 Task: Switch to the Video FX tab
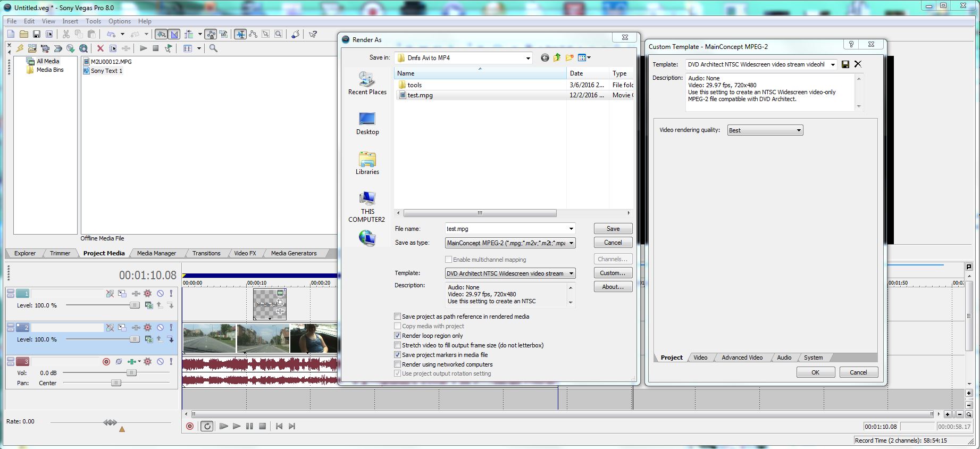click(x=245, y=253)
